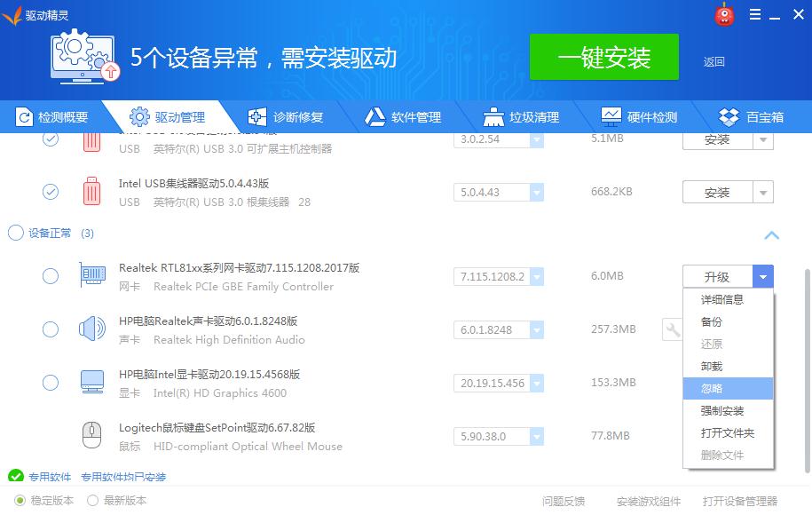Click the Intel graphics card monitor icon
This screenshot has height=515, width=812.
tap(92, 382)
